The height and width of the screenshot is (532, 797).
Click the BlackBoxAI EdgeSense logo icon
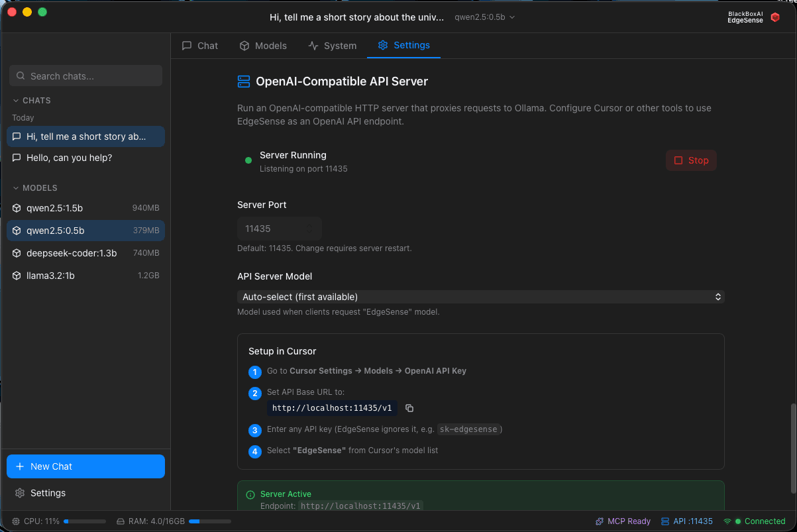tap(775, 17)
